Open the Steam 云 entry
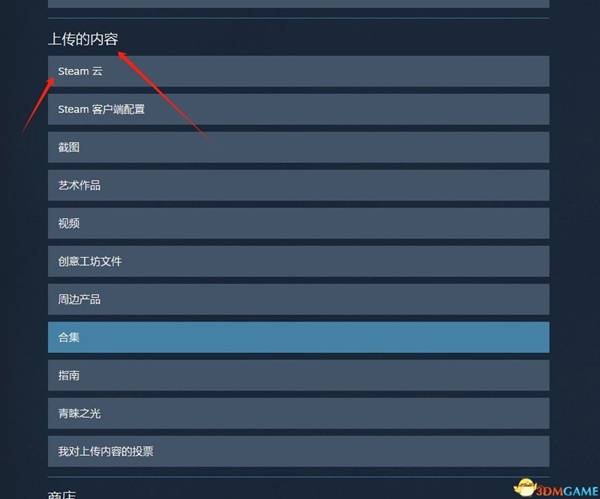600x499 pixels. pos(298,71)
